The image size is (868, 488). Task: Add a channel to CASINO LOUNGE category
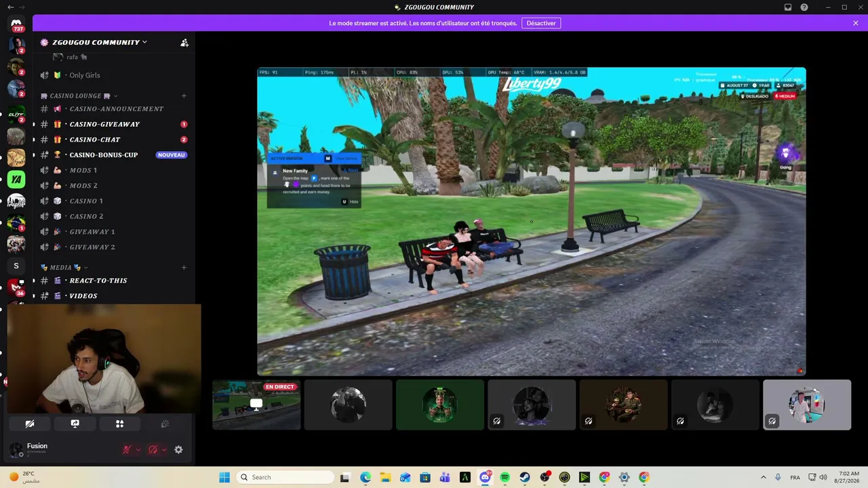point(184,96)
